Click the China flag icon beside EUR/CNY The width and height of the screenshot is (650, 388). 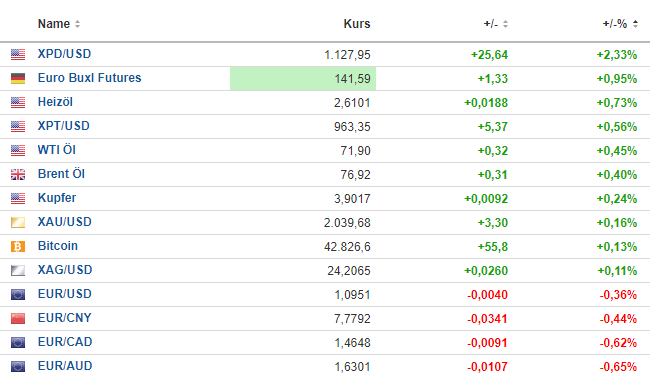tap(18, 318)
